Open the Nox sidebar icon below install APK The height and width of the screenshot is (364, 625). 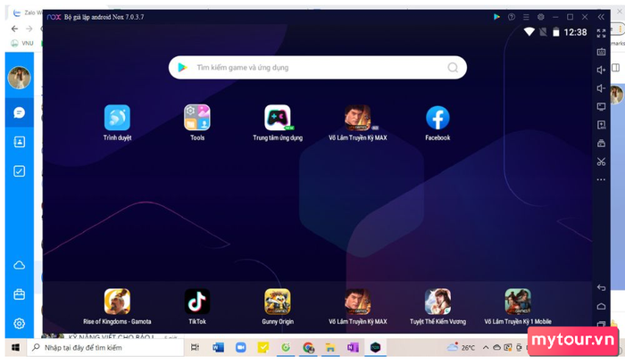coord(601,144)
